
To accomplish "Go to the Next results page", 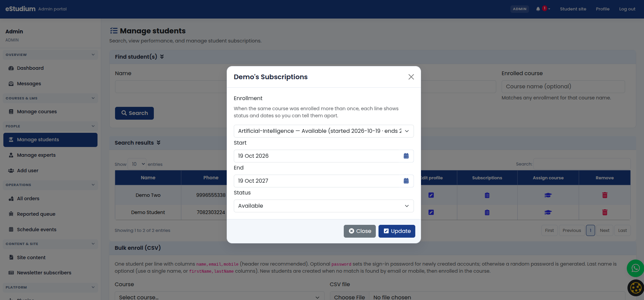I will click(605, 231).
